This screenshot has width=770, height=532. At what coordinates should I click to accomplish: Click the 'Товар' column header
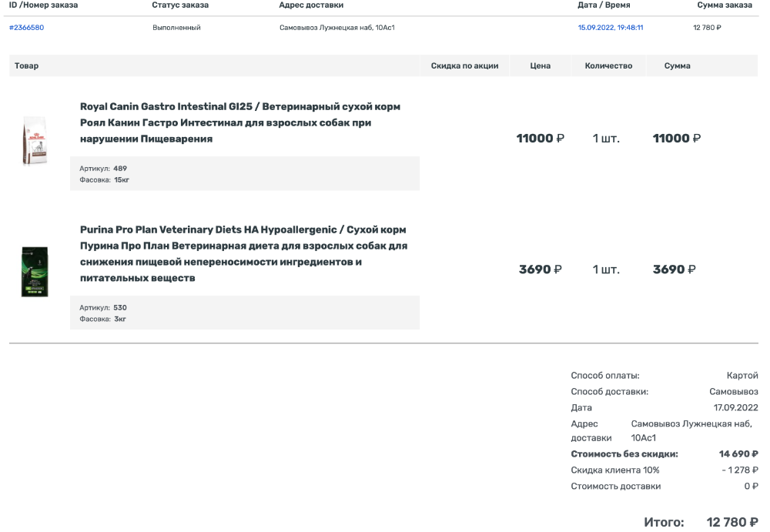coord(26,66)
